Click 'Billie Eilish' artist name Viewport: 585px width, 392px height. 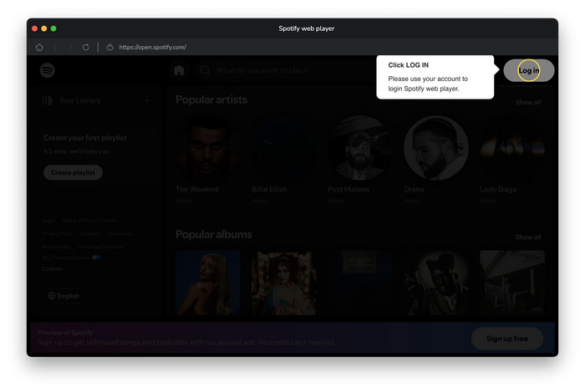tap(269, 189)
